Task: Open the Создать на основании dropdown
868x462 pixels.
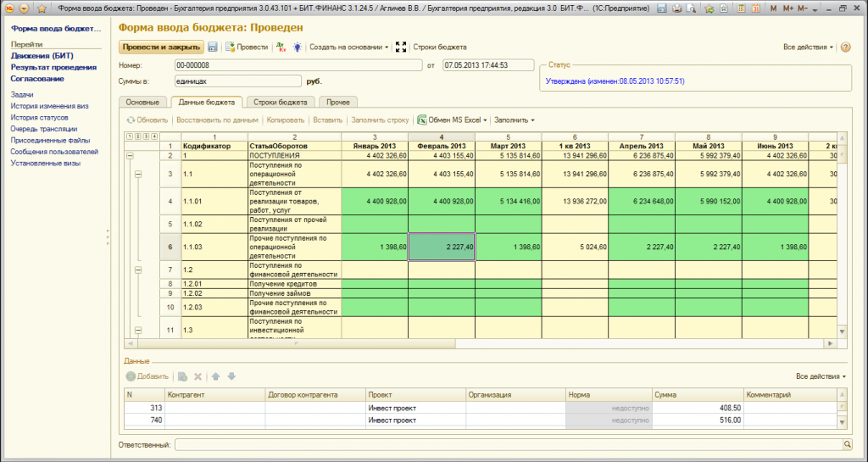Action: [348, 47]
